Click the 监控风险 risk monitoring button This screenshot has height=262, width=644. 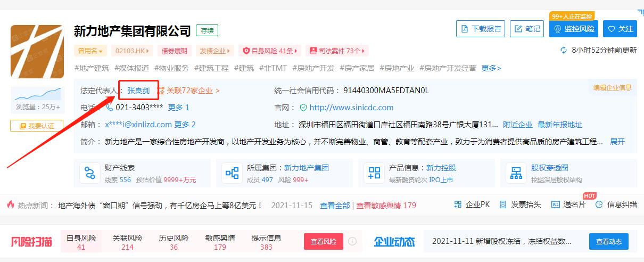pyautogui.click(x=574, y=29)
